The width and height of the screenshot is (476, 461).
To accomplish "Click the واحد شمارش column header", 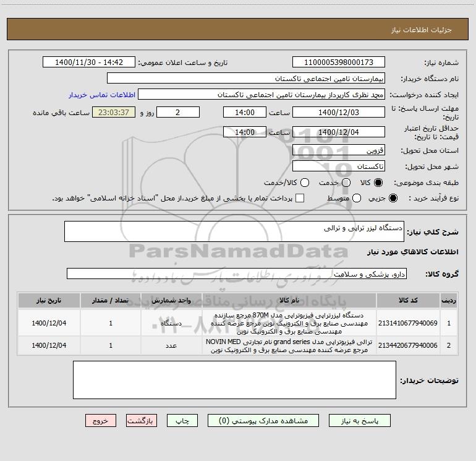I will click(x=171, y=300).
